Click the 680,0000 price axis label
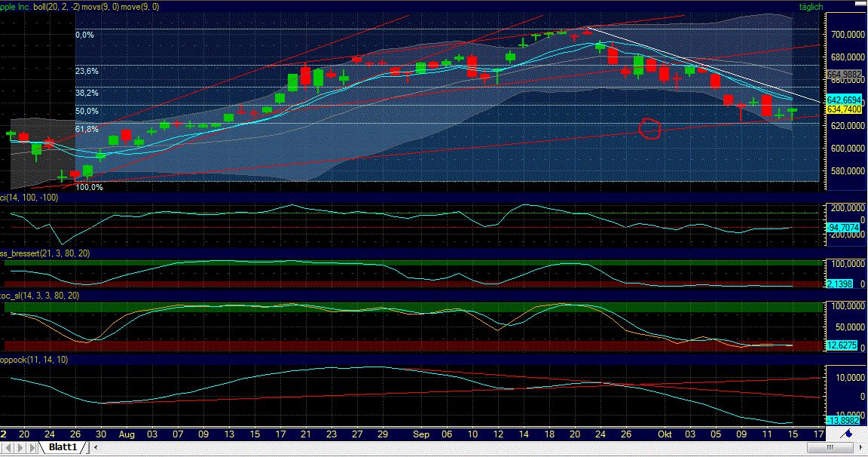The image size is (868, 457). click(848, 57)
